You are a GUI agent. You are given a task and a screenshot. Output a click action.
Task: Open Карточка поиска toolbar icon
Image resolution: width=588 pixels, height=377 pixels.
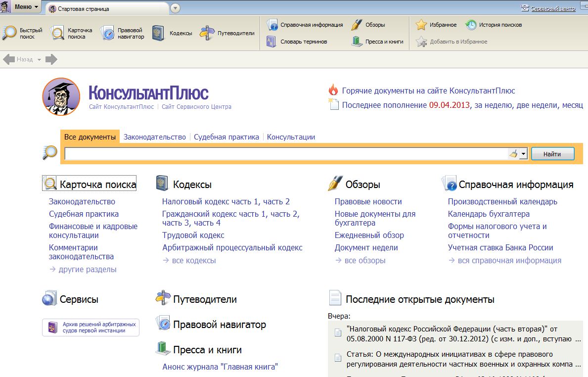pos(71,33)
